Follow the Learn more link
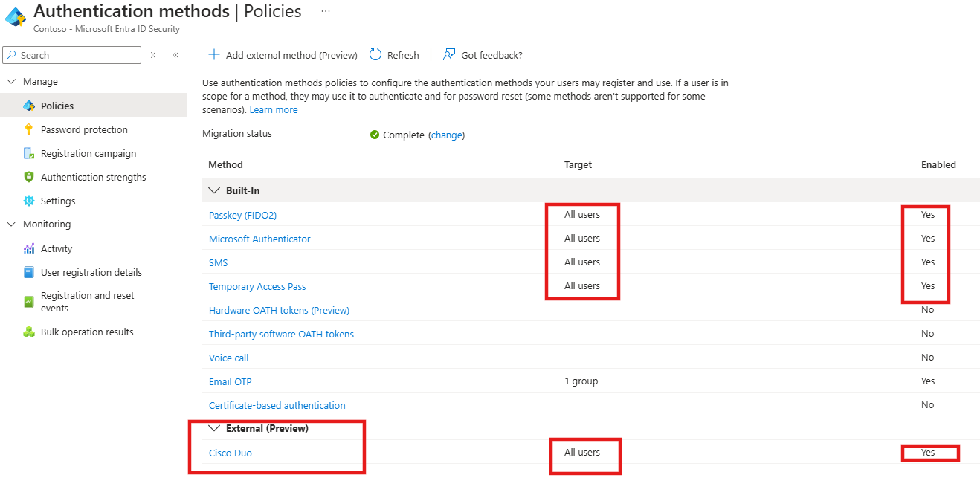 pos(274,109)
